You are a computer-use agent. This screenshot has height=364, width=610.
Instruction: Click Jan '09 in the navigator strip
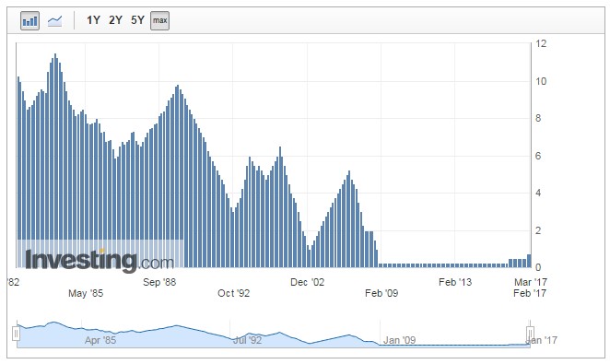click(x=400, y=340)
